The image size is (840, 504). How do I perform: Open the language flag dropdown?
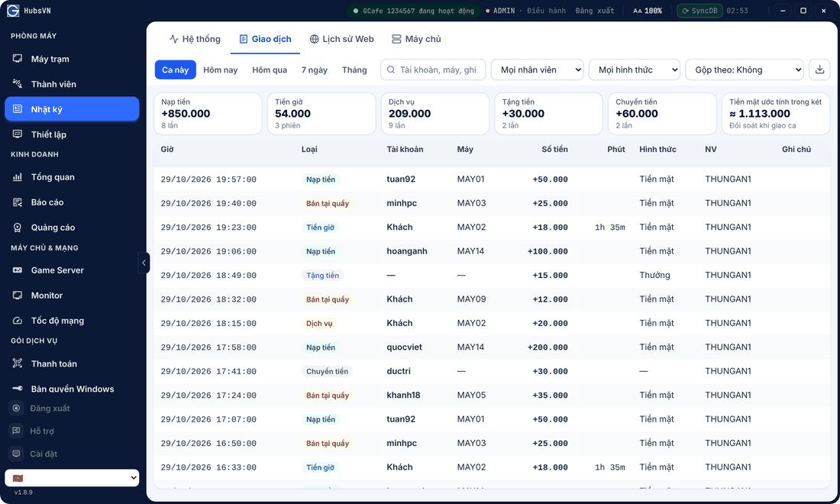tap(72, 478)
